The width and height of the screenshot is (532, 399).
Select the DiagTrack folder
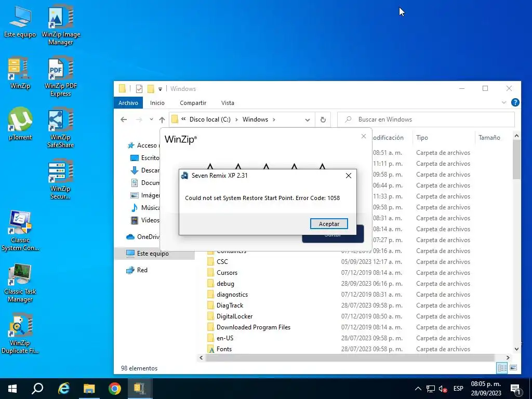pos(230,305)
